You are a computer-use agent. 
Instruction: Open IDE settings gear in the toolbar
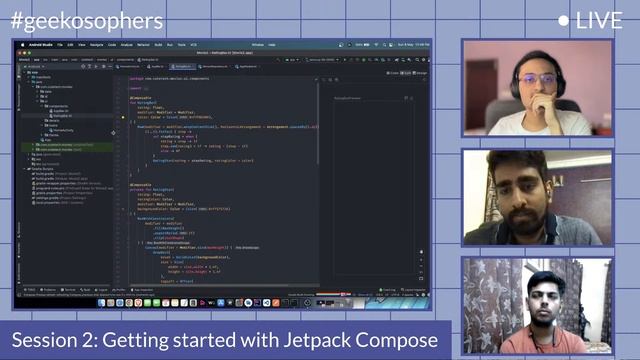423,60
